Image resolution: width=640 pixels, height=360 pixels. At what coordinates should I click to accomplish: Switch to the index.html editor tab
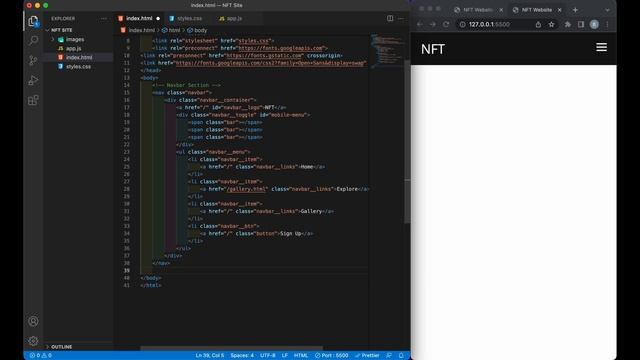click(139, 18)
